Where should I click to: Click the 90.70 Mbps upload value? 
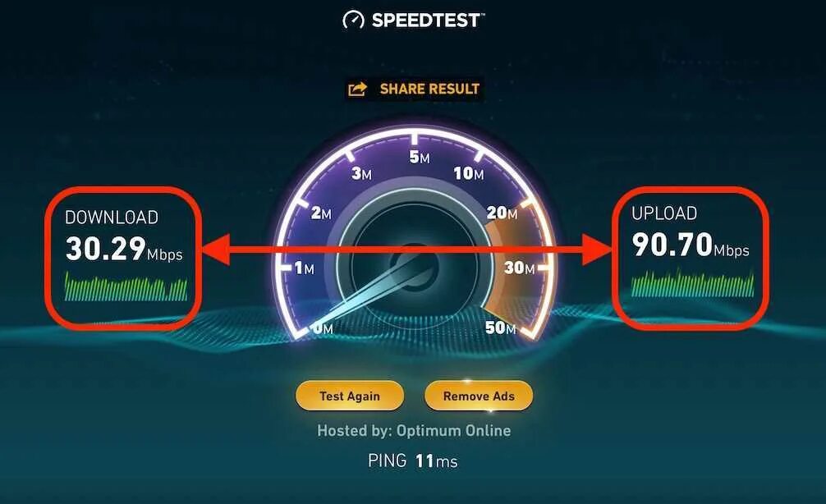click(x=691, y=245)
